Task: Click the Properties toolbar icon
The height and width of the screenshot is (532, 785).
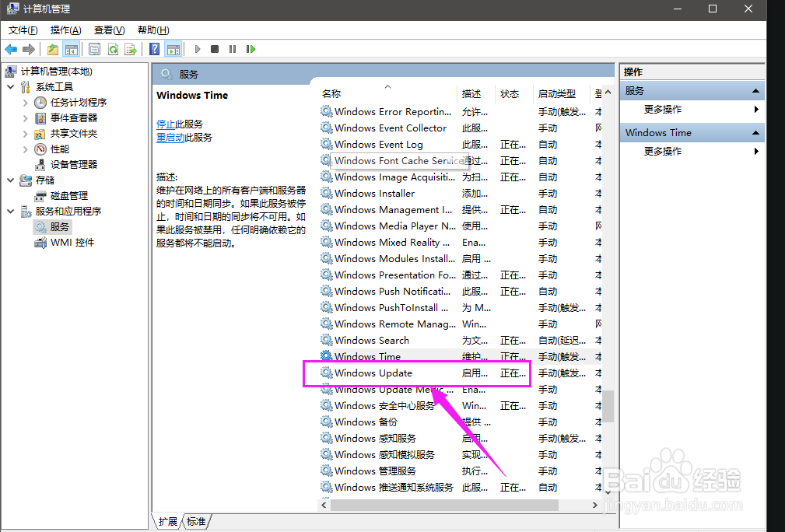Action: pyautogui.click(x=94, y=49)
